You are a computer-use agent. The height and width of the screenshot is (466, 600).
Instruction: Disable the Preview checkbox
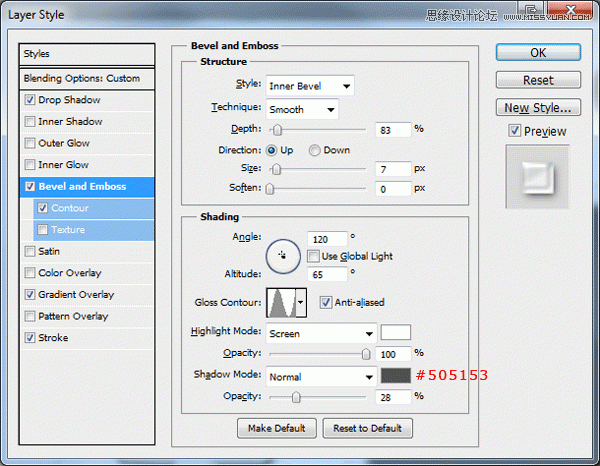coord(514,131)
